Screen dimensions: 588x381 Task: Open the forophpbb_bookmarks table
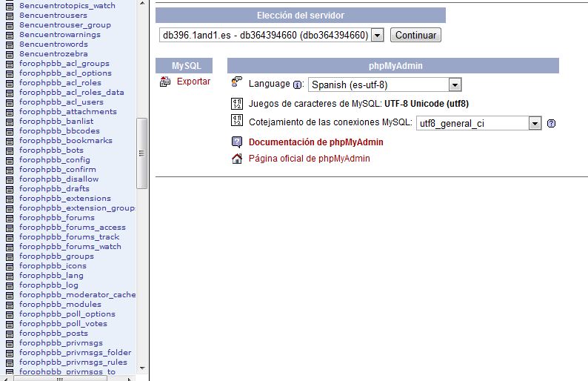coord(66,141)
